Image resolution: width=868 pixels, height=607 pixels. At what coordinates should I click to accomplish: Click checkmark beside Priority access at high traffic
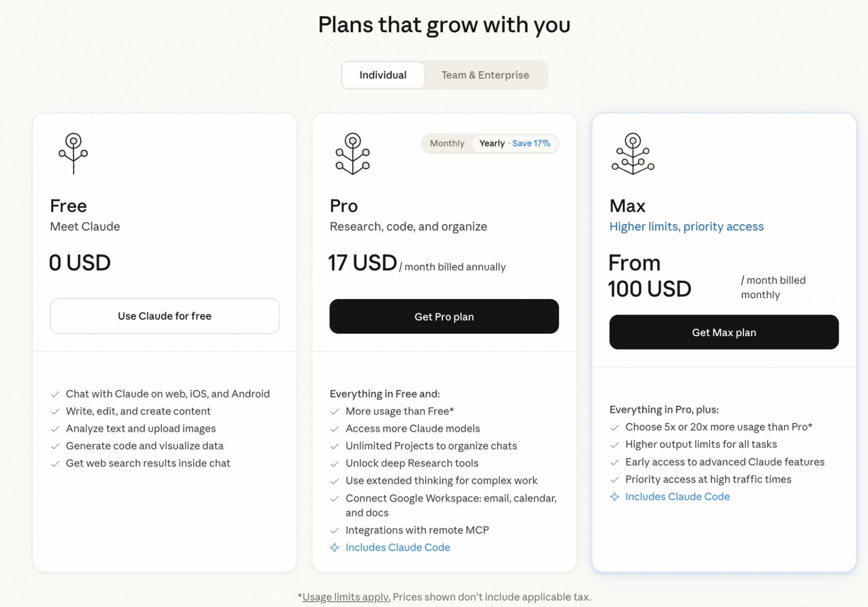tap(614, 480)
